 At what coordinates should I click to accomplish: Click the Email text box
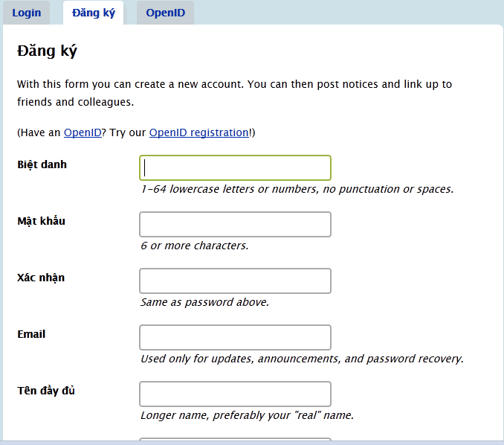pyautogui.click(x=236, y=338)
